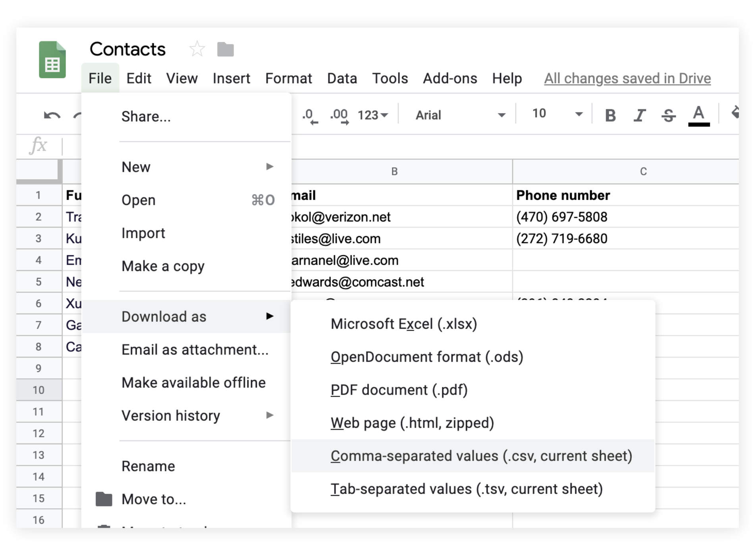Open the 123 number format dropdown
This screenshot has width=756, height=550.
372,115
